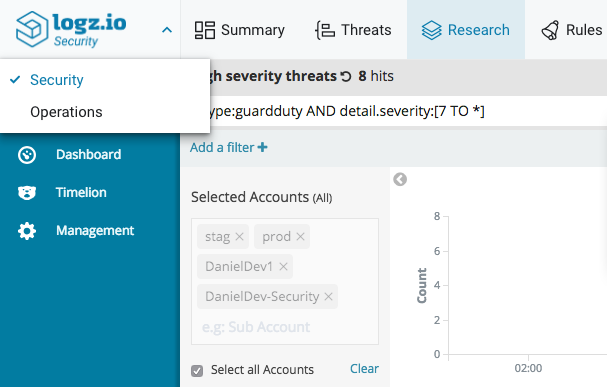Uncheck the Select all Accounts checkbox

[x=197, y=371]
